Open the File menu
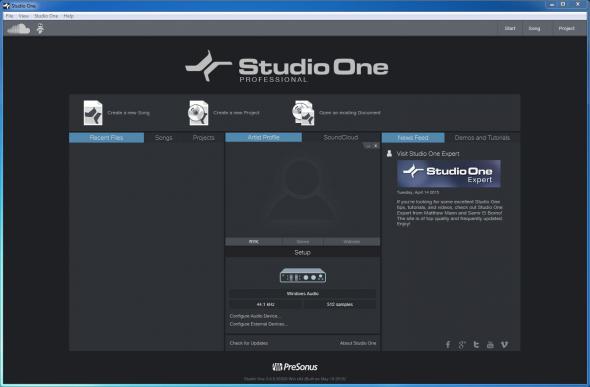590x387 pixels. [9, 16]
